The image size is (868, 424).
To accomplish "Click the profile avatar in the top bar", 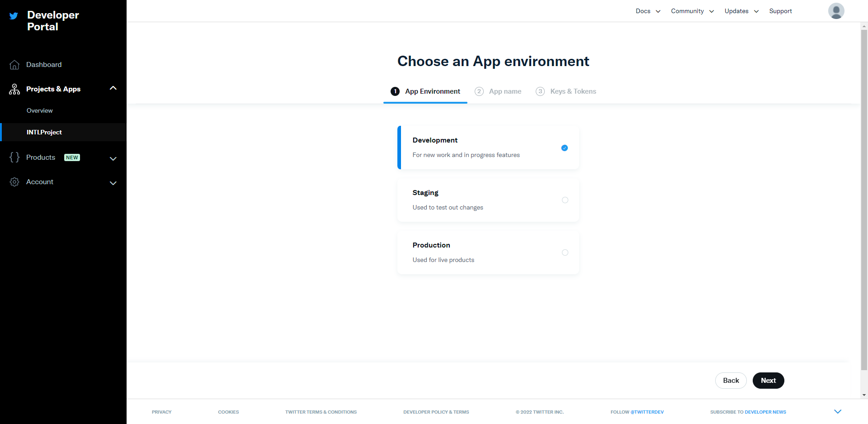I will coord(836,10).
